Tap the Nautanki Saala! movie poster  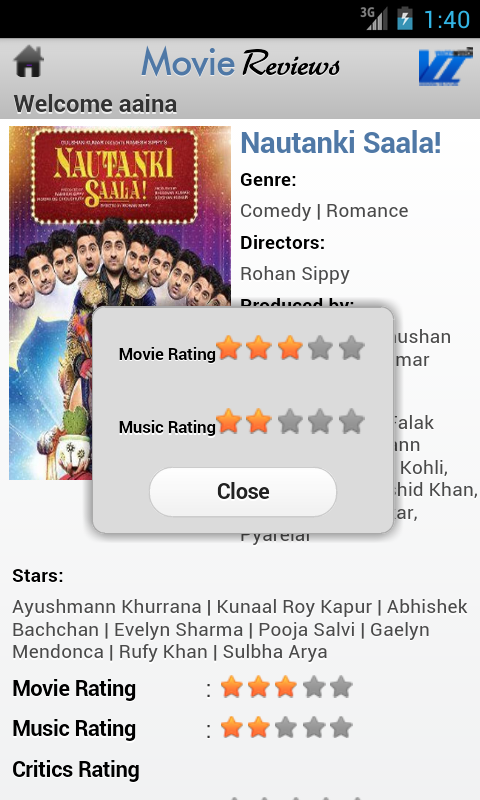(120, 303)
